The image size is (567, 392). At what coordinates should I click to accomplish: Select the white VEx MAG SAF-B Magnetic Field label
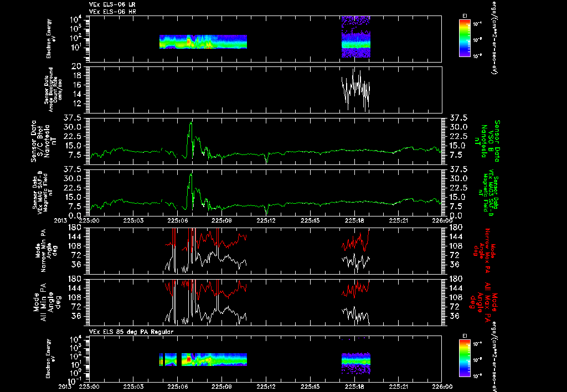coord(44,192)
